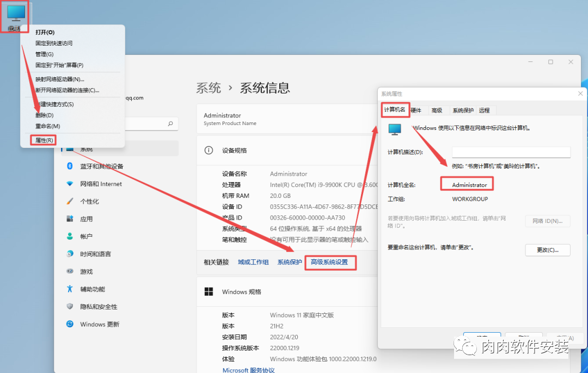The height and width of the screenshot is (373, 588).
Task: Click the computer icon in System Properties
Action: 395,129
